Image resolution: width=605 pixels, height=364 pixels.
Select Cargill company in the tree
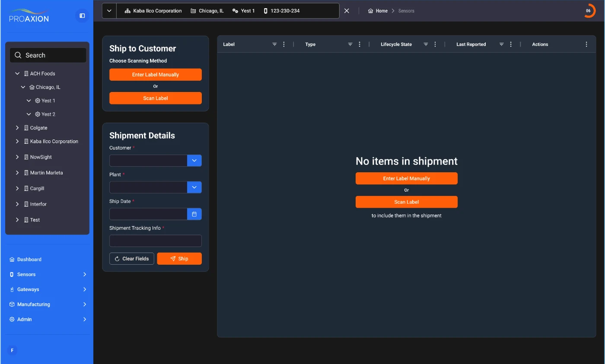point(34,188)
